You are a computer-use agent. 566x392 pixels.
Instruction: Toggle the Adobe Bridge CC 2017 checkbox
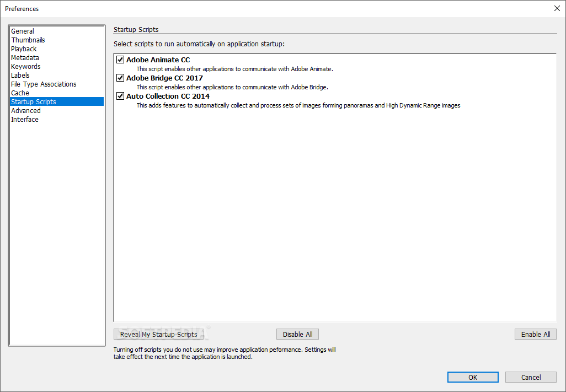pos(120,78)
